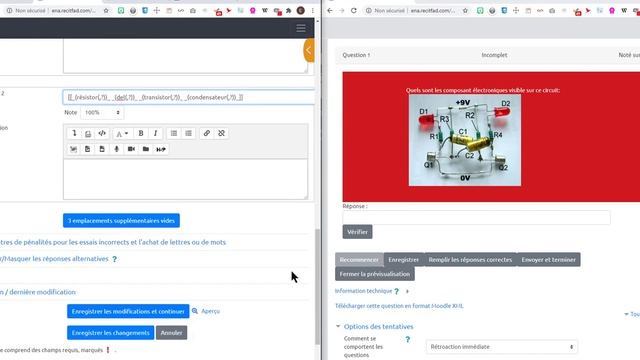Open help icon beside Information technique
Viewport: 640px width, 360px height.
coord(397,291)
